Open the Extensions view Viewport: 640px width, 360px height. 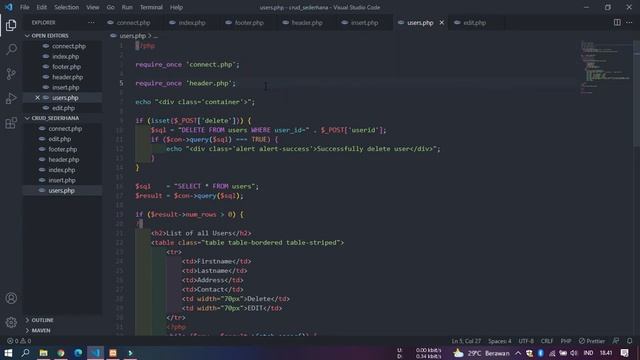click(11, 123)
